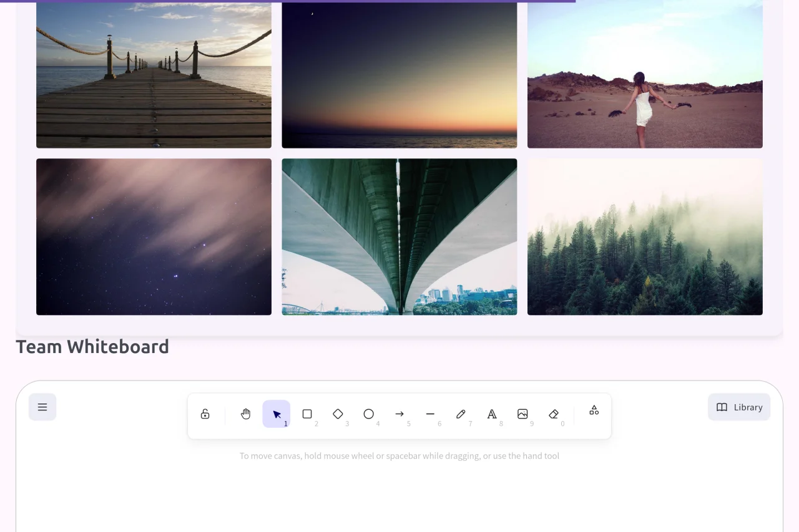
Task: Open the foggy pine forest photo
Action: pos(645,237)
